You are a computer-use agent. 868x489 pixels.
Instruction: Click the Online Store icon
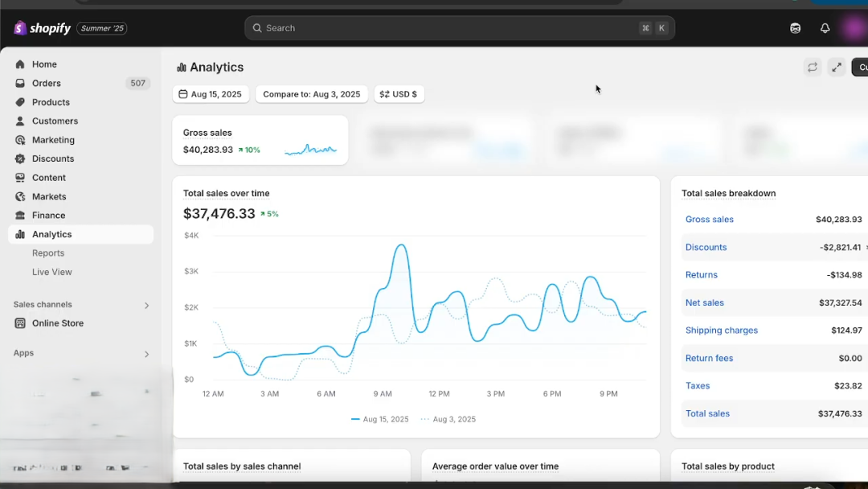pyautogui.click(x=20, y=323)
